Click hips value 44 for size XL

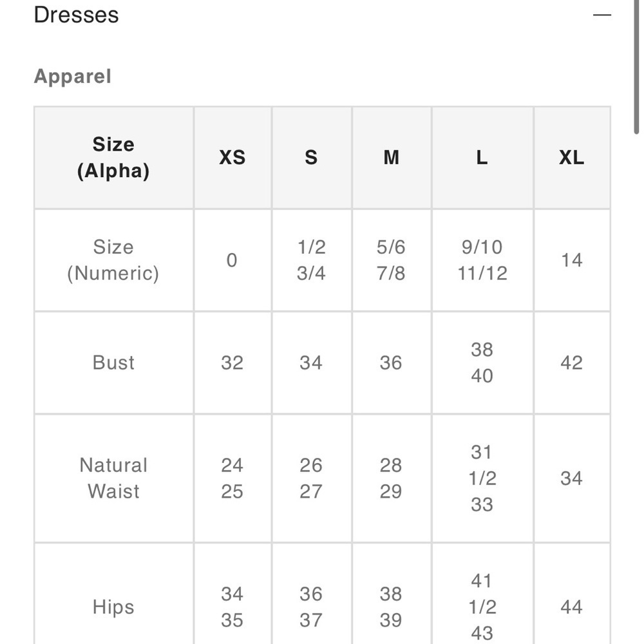(x=571, y=607)
